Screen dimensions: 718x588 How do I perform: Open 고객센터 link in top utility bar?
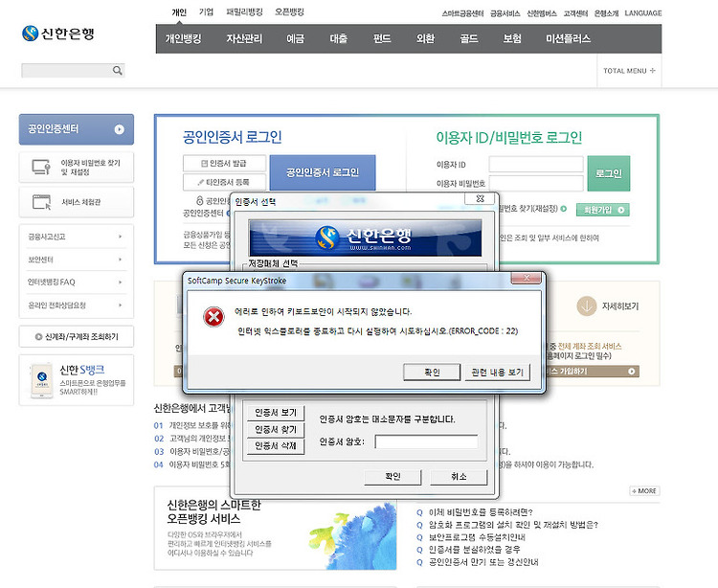point(575,13)
